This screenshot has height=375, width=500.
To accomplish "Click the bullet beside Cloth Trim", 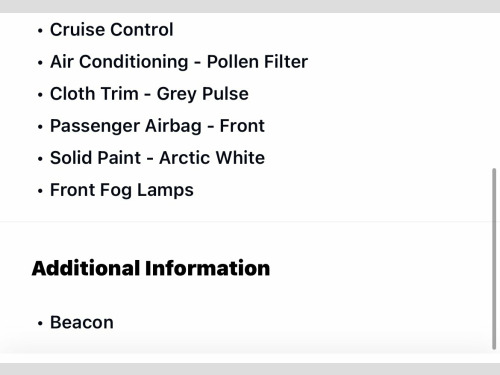I will (x=40, y=95).
